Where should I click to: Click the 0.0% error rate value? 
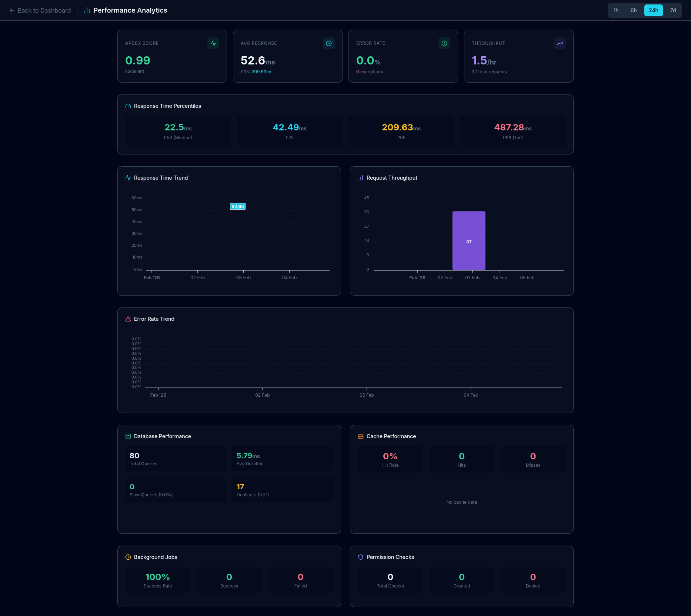click(368, 60)
